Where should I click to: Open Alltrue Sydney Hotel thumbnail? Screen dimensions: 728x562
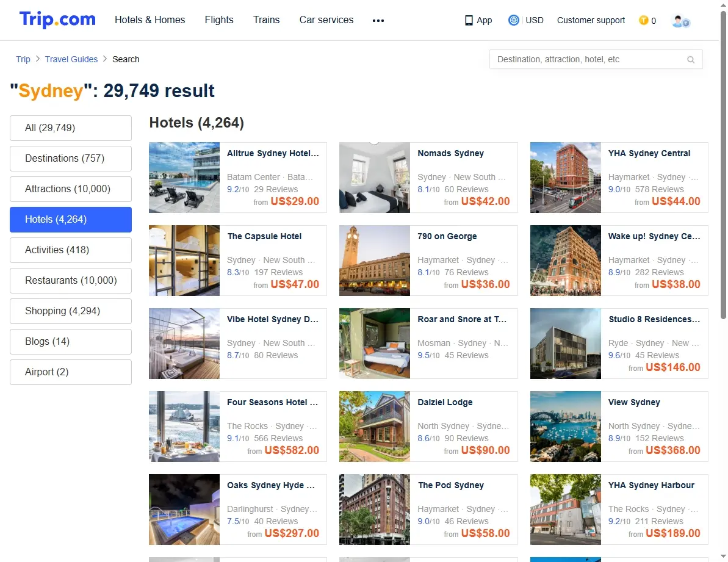click(184, 178)
